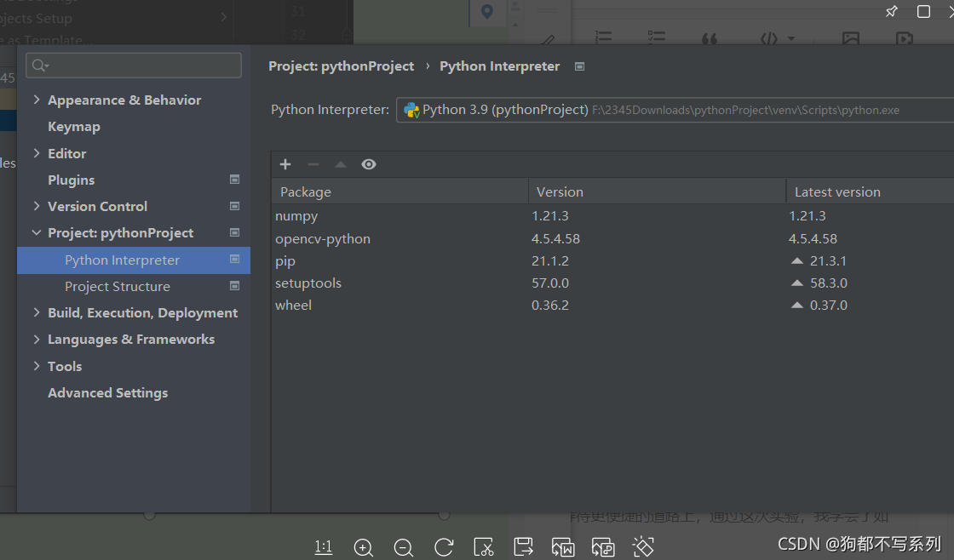Click numpy installed version 1.21.3
This screenshot has width=954, height=560.
[x=550, y=216]
